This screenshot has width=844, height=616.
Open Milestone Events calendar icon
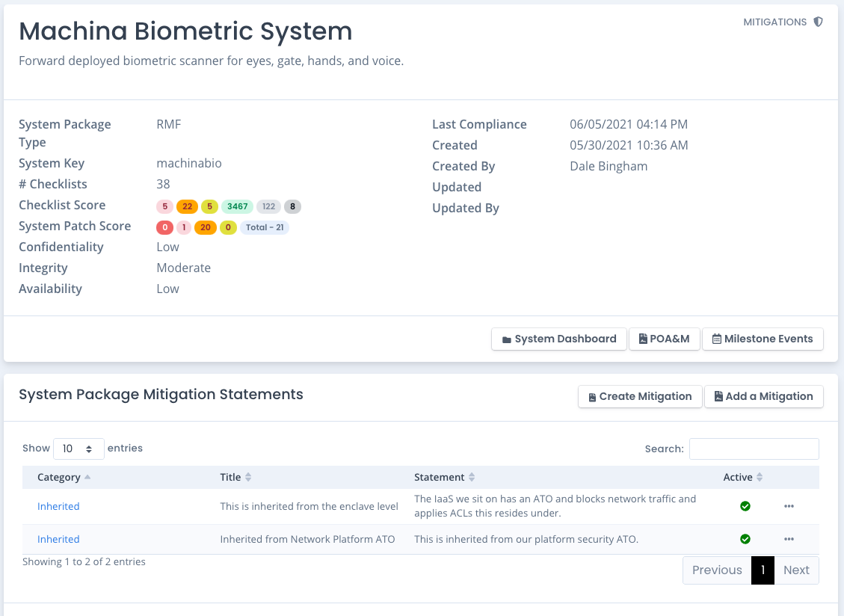[x=716, y=339]
